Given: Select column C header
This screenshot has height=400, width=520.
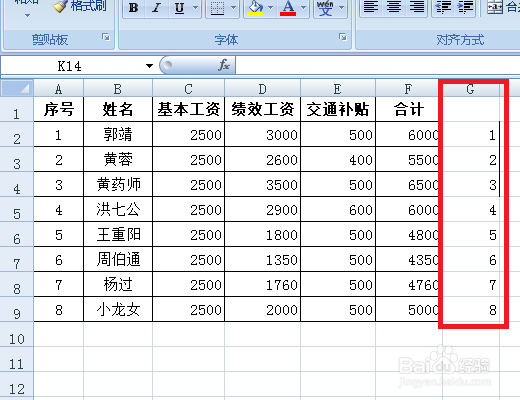Looking at the screenshot, I should [x=188, y=89].
